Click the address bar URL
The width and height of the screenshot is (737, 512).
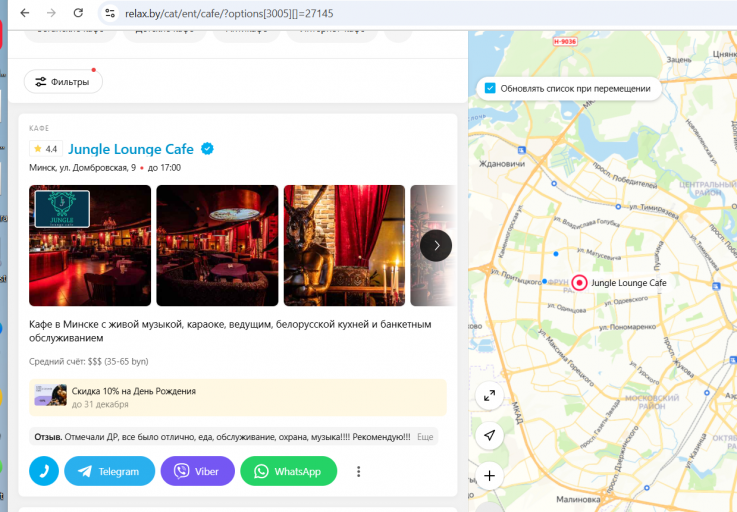229,14
